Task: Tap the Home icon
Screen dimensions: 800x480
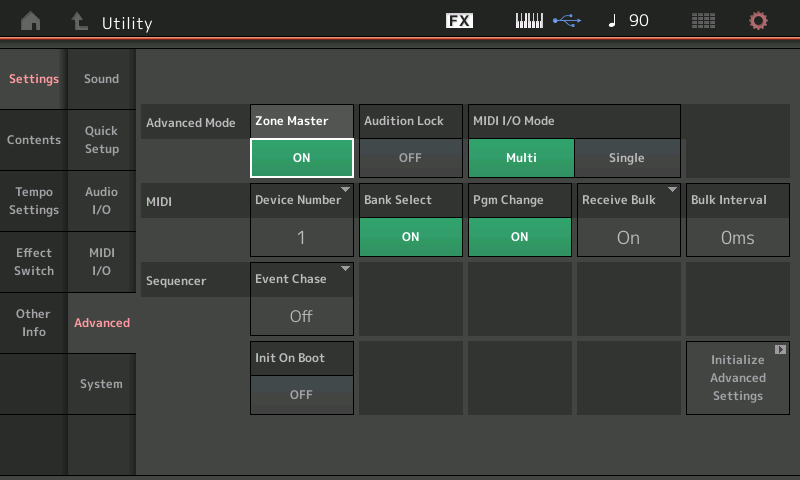Action: [33, 21]
